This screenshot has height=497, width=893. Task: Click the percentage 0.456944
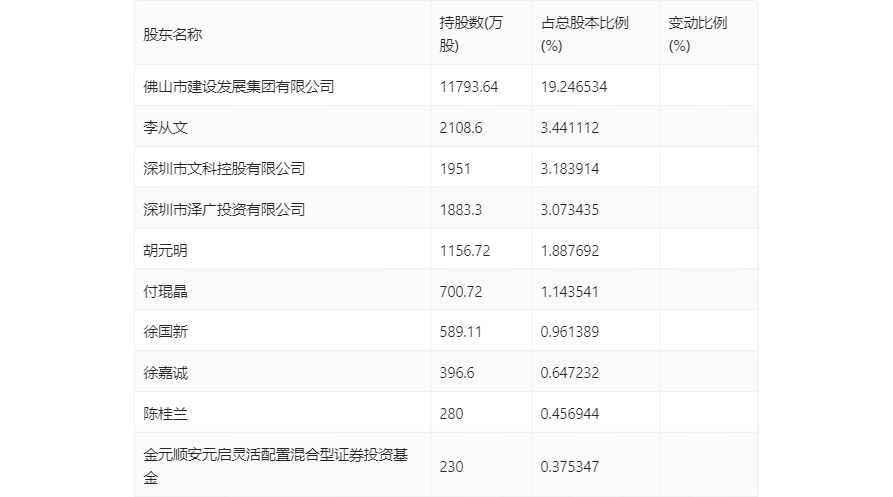point(570,413)
